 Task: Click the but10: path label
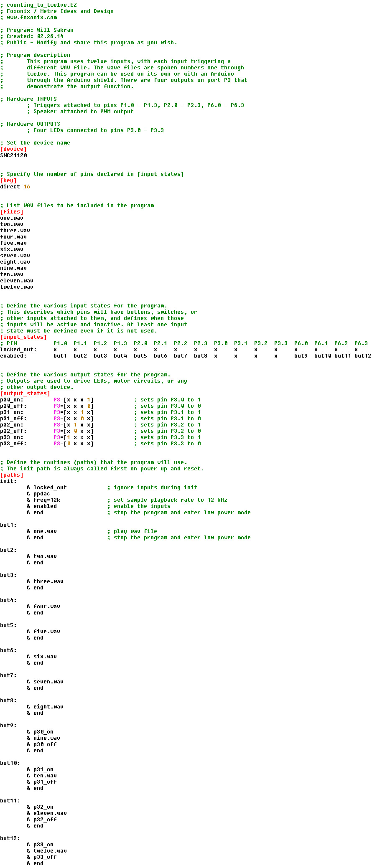(10, 763)
